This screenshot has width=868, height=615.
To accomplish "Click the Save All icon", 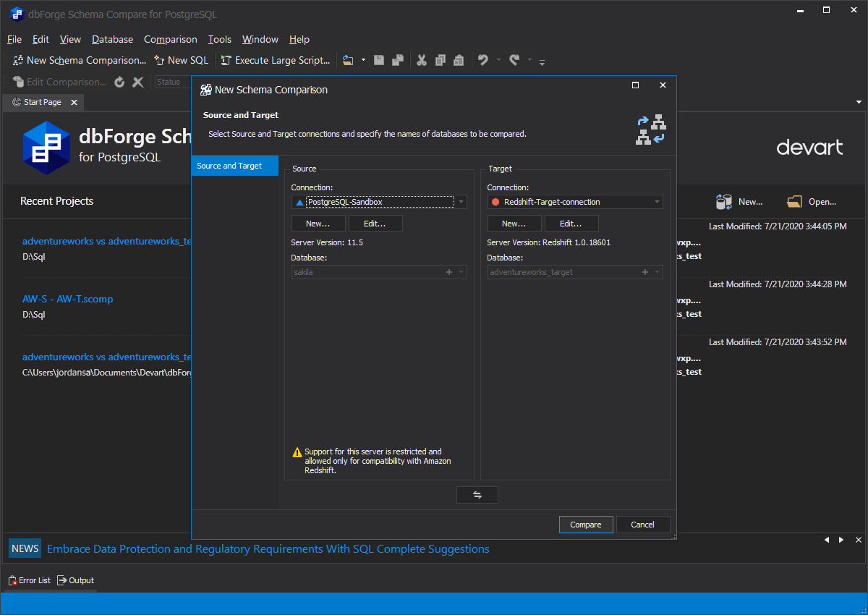I will 397,60.
